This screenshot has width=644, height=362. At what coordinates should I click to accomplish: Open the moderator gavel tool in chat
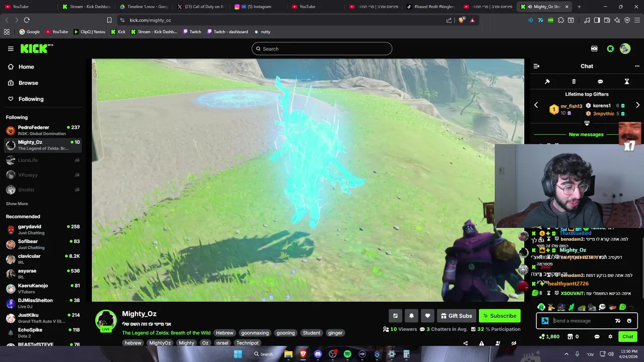click(547, 81)
